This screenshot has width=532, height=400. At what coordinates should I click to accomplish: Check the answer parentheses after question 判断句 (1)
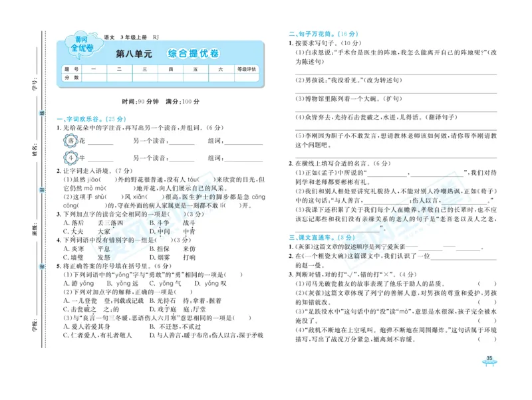(486, 284)
